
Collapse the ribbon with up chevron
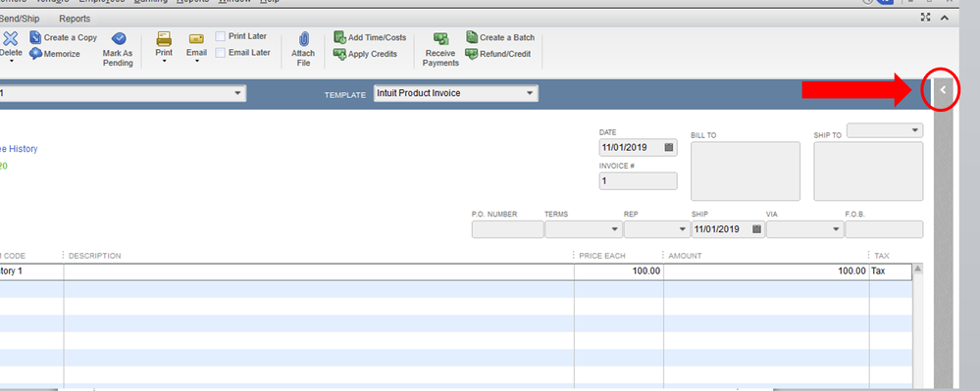[x=945, y=18]
